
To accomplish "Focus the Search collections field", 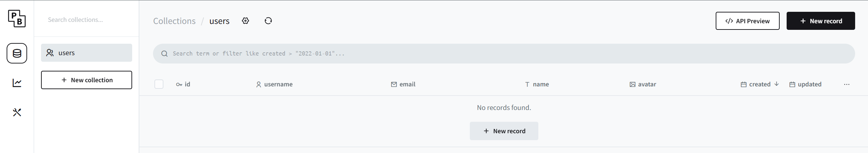I will coord(87,20).
